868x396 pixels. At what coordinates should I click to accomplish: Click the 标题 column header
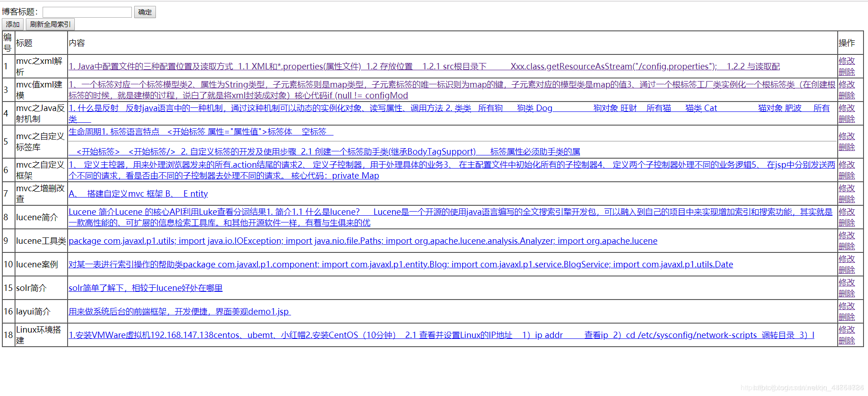41,43
